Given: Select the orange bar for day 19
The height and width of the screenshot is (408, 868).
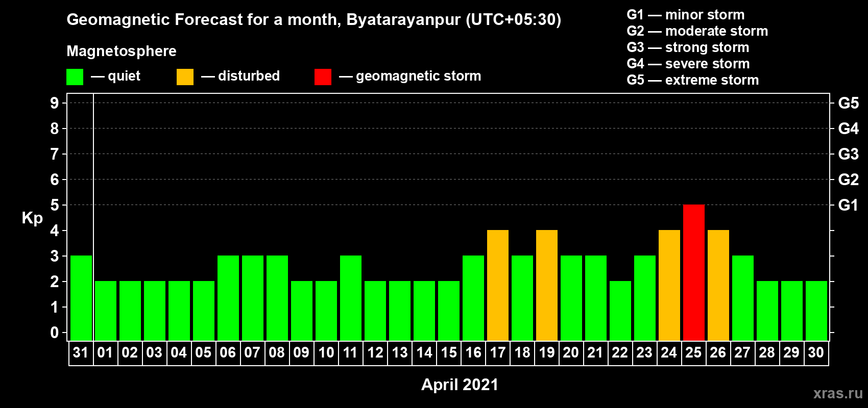Looking at the screenshot, I should [x=547, y=286].
